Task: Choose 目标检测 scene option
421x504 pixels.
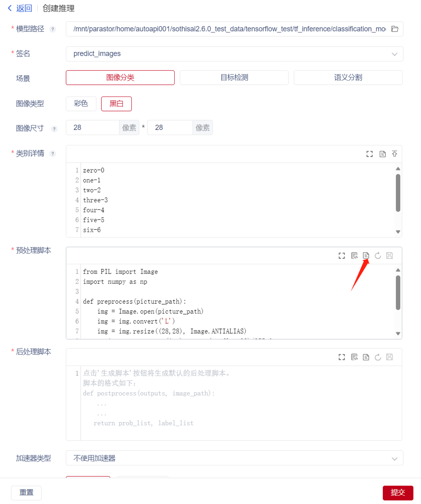Action: pyautogui.click(x=234, y=77)
